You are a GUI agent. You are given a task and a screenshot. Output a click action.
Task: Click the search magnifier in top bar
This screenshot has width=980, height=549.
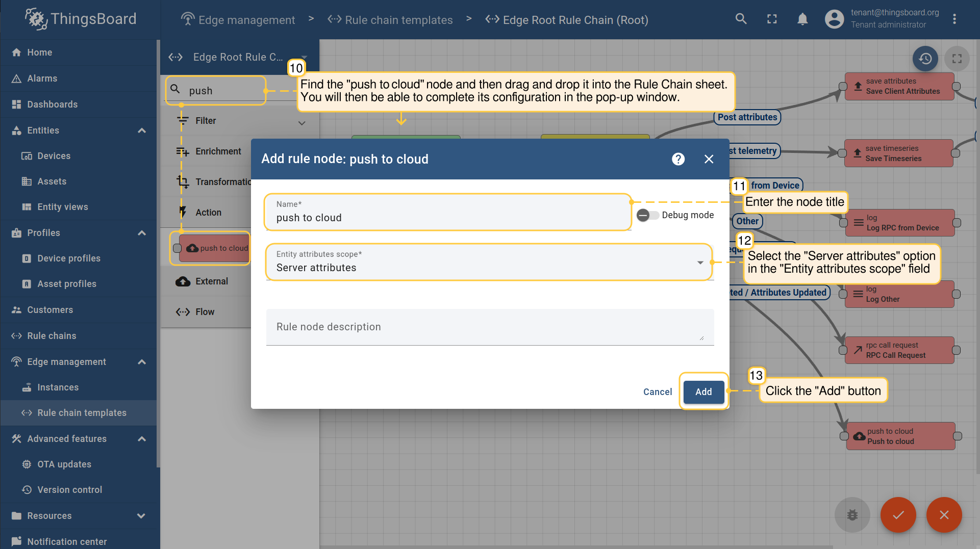741,19
